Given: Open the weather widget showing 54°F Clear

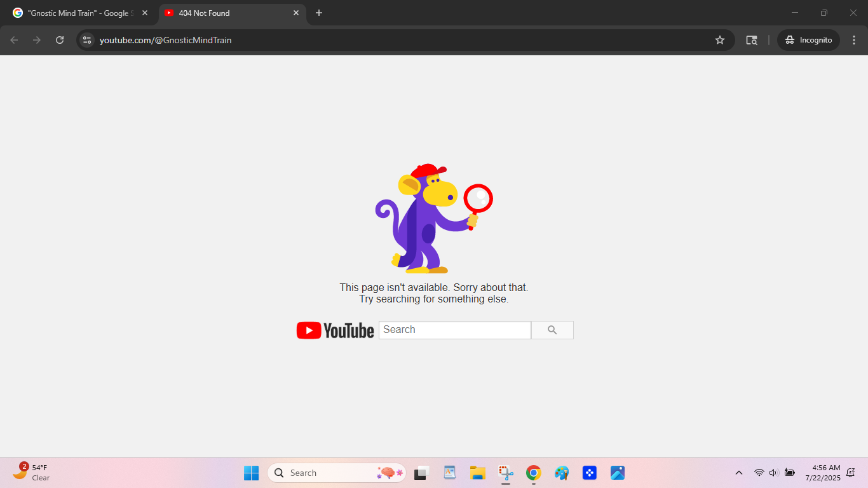Looking at the screenshot, I should tap(31, 472).
